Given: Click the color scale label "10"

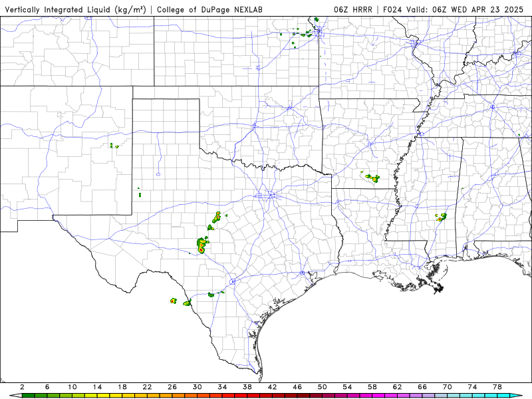Looking at the screenshot, I should (x=72, y=387).
